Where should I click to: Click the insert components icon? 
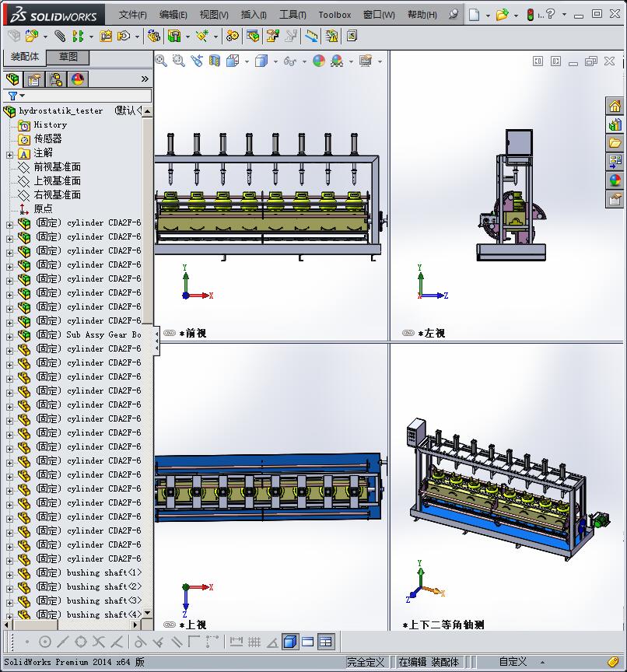(32, 36)
